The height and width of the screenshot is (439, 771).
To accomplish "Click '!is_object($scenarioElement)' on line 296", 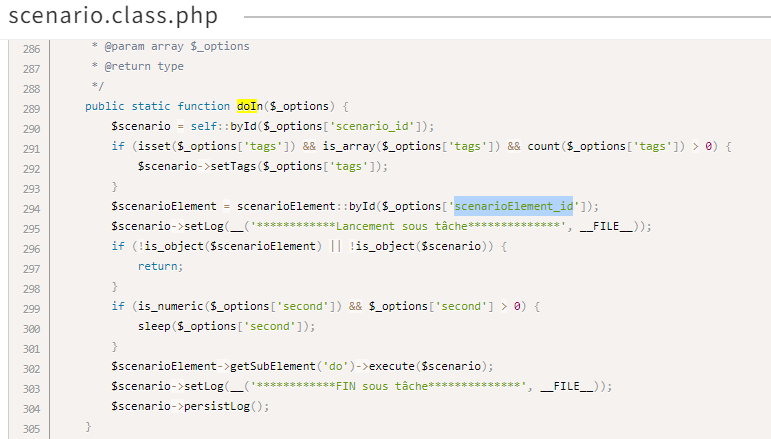I will (x=230, y=246).
